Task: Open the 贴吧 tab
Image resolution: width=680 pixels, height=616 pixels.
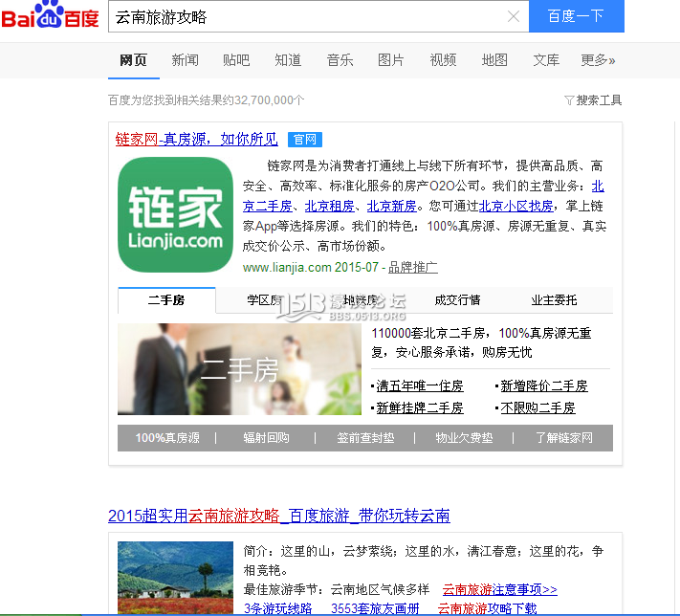Action: tap(236, 60)
